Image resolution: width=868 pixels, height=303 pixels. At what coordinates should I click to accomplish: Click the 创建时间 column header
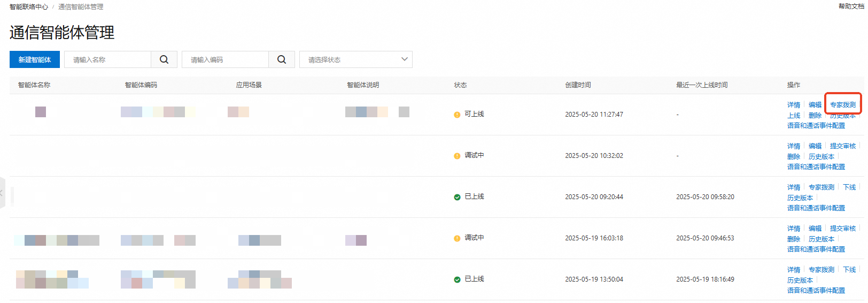coord(578,85)
